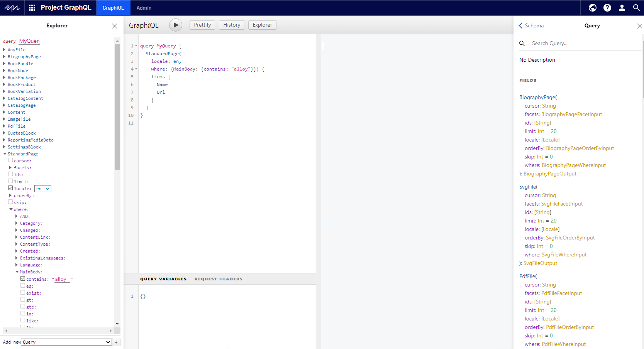This screenshot has height=349, width=644.
Task: Open the globe icon in top bar
Action: pyautogui.click(x=593, y=8)
